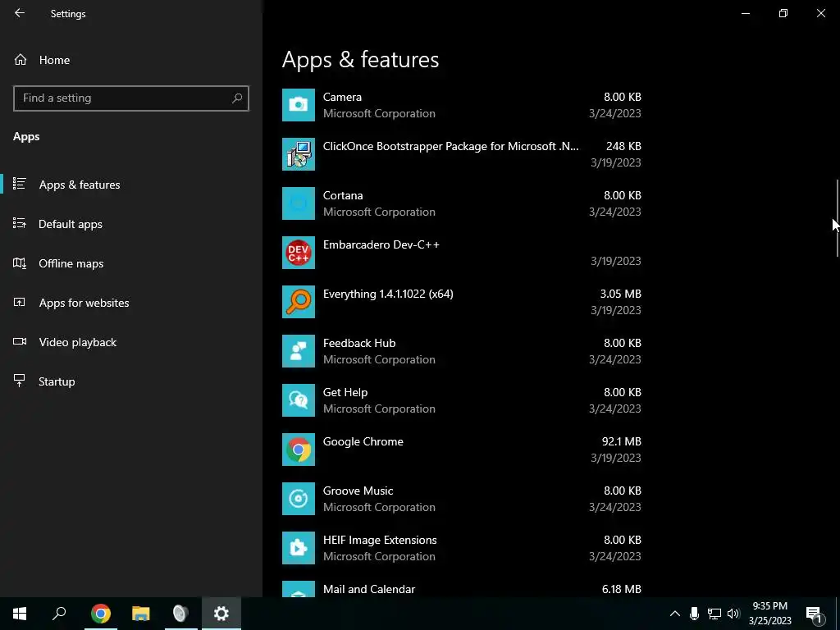Select the Mail and Calendar entry
Screen dimensions: 840x630
(x=369, y=589)
